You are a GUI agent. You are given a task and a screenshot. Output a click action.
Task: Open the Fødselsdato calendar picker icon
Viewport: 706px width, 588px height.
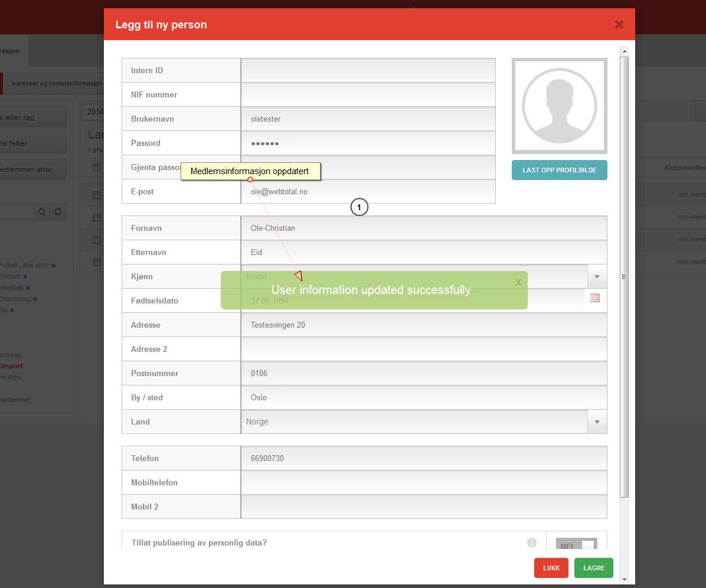(595, 298)
